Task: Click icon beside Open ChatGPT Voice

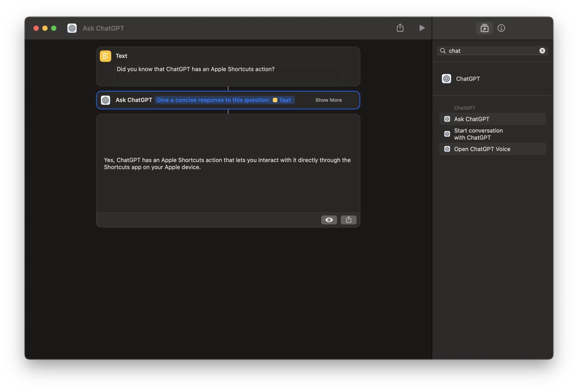Action: pos(447,149)
